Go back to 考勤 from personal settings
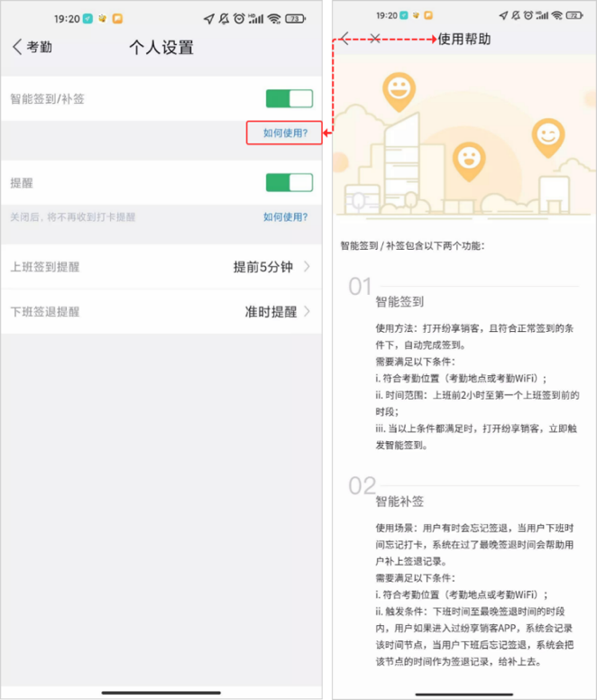This screenshot has height=700, width=597. coord(32,47)
